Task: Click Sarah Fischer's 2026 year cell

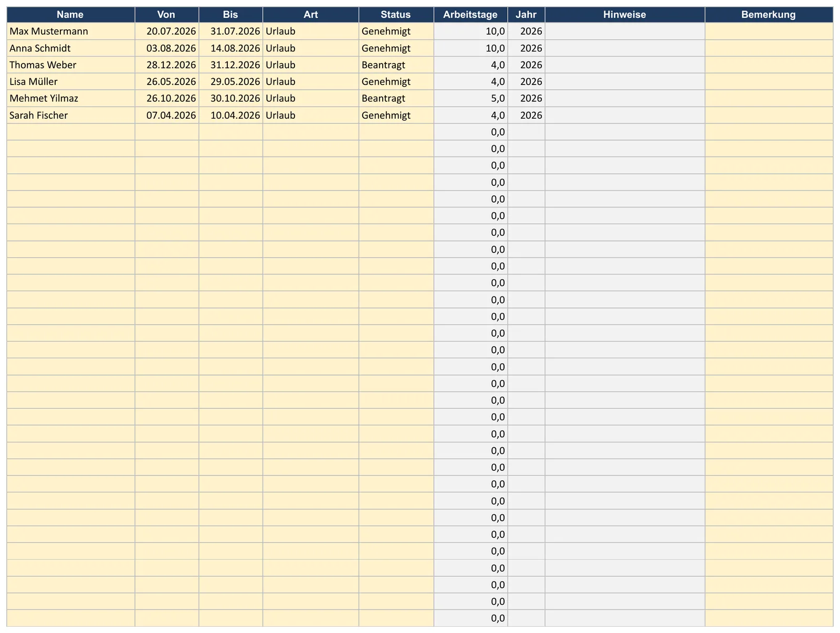Action: tap(526, 115)
